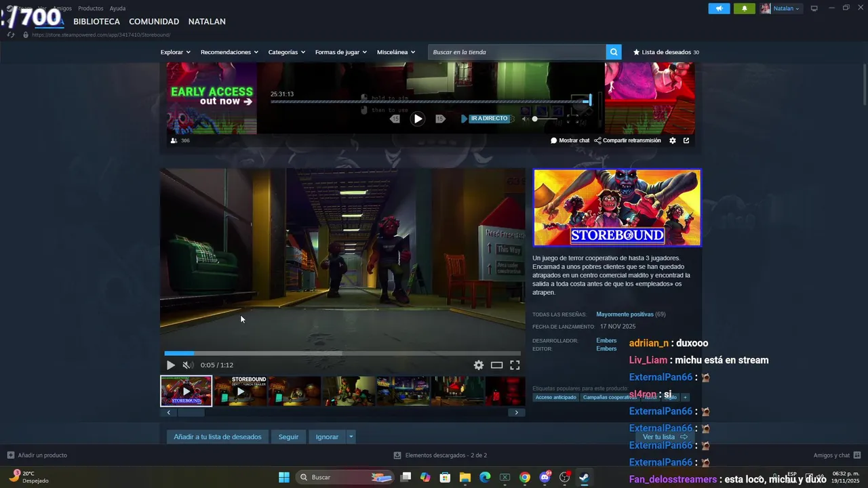Viewport: 868px width, 488px height.
Task: Open the Steam announcements megaphone icon
Action: click(719, 8)
